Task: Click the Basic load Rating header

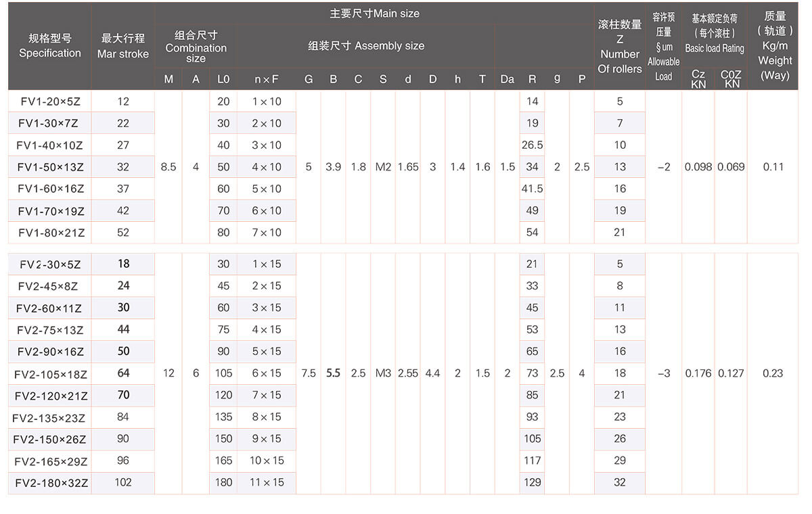Action: (715, 34)
